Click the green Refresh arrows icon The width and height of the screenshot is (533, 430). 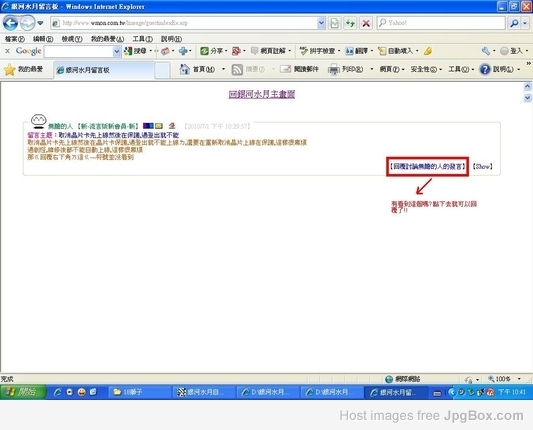click(x=350, y=23)
